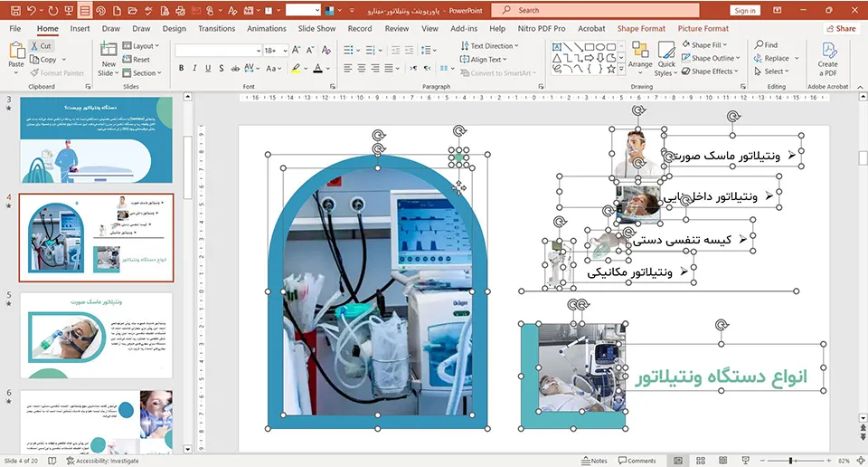
Task: Toggle Italic formatting
Action: [194, 68]
